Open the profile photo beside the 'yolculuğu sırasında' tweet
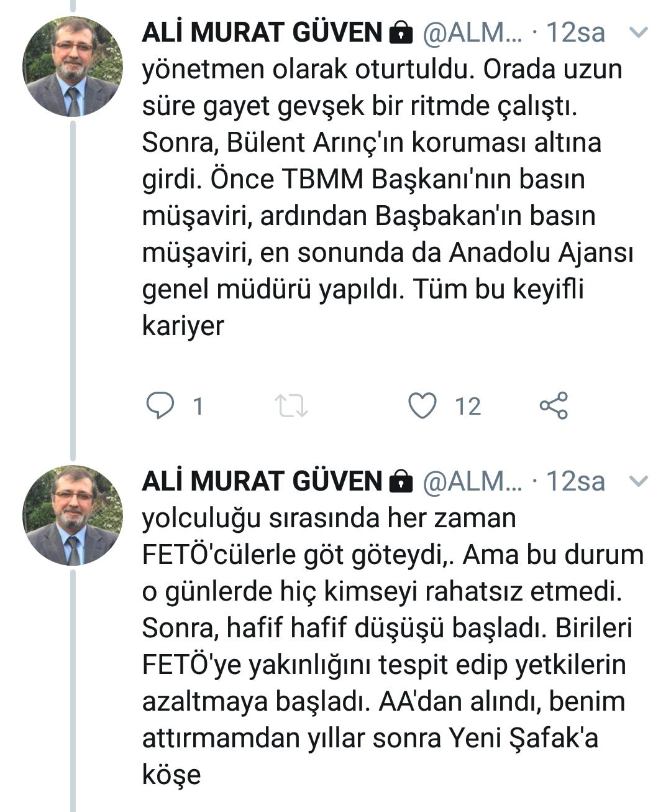671x812 pixels. click(x=73, y=515)
